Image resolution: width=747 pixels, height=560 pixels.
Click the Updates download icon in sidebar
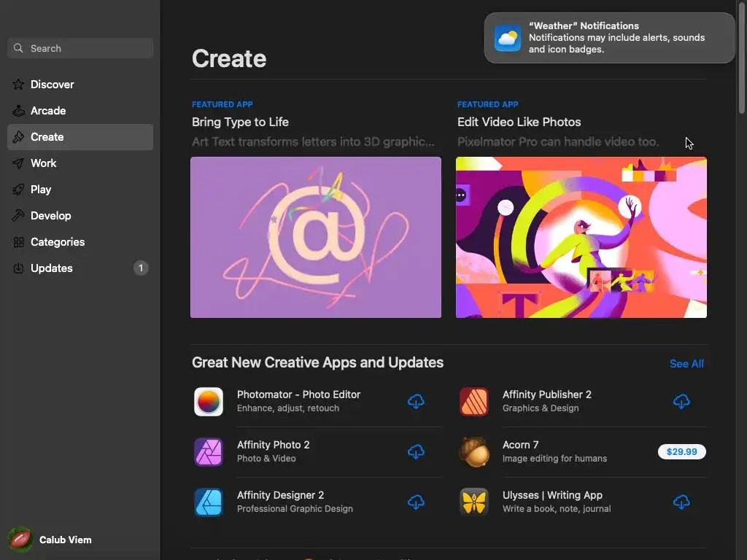click(18, 268)
